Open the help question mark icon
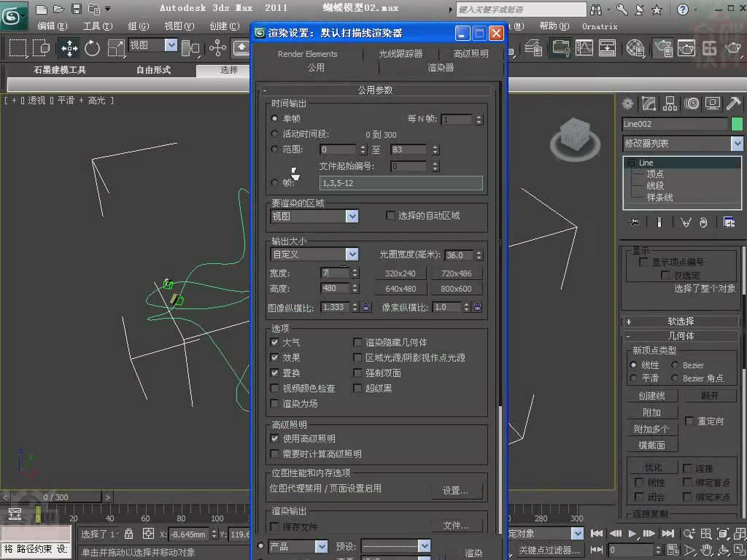The image size is (747, 560). tap(682, 9)
